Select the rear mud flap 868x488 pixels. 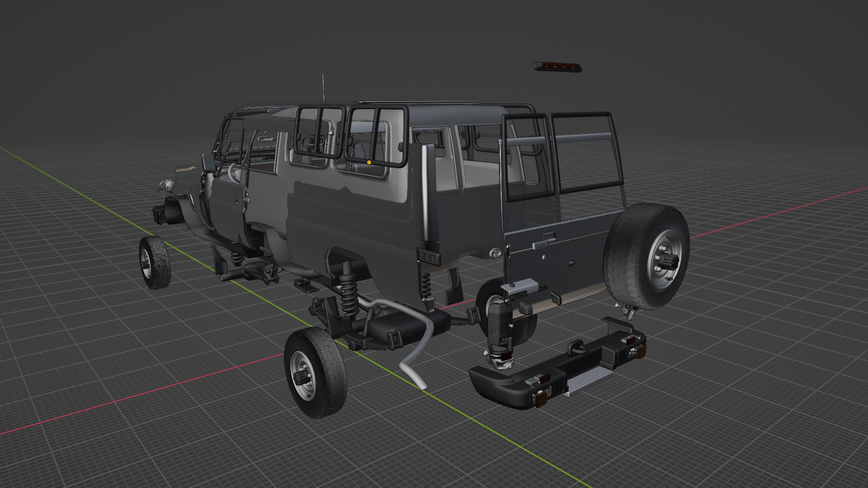pos(453,286)
